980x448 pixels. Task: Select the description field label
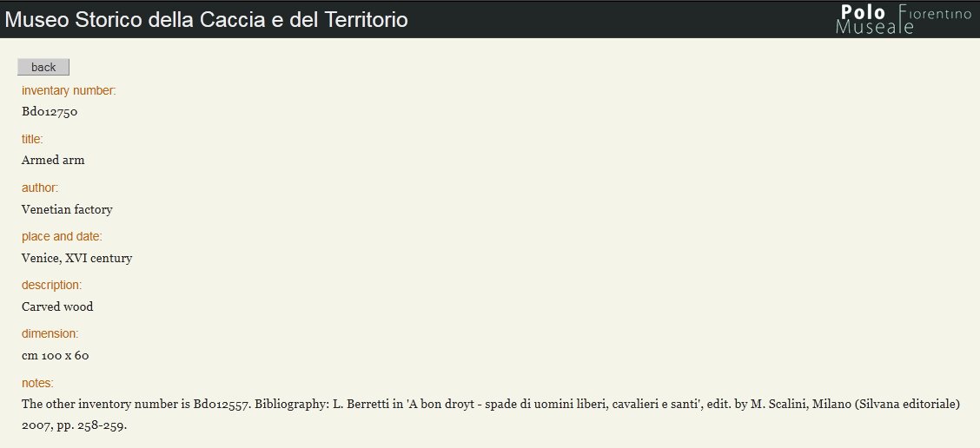[52, 285]
